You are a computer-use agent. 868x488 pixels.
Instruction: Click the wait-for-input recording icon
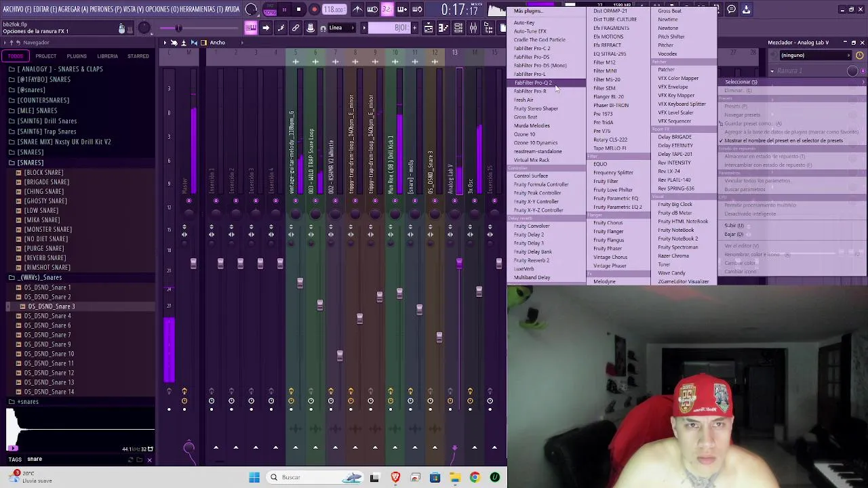pos(372,9)
